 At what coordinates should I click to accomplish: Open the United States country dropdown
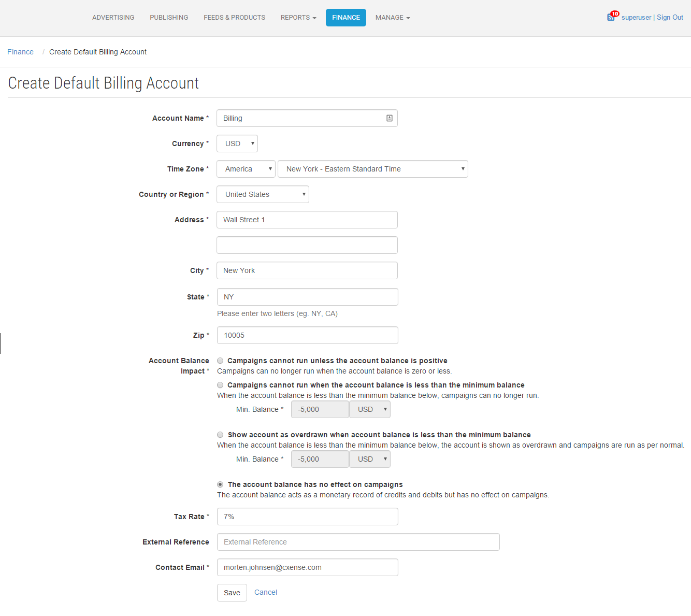pos(263,194)
